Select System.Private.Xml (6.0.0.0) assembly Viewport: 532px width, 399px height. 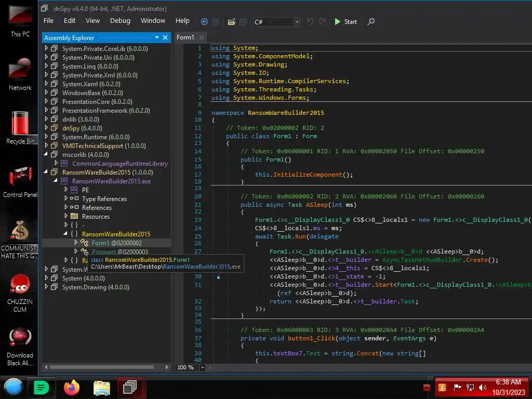pos(100,75)
